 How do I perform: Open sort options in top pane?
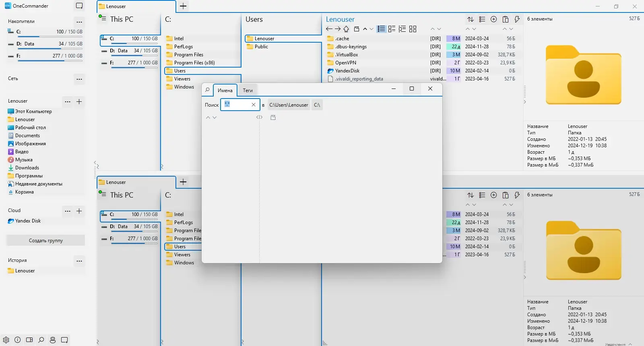click(x=471, y=19)
